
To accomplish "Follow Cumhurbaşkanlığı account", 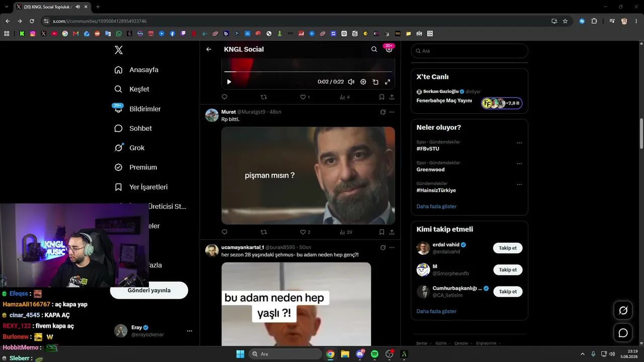I will pos(508,291).
